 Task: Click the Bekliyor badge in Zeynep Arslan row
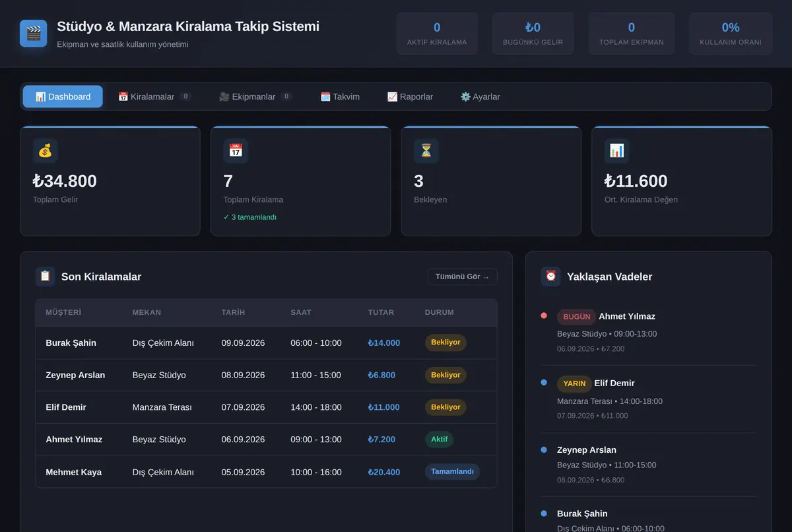(x=445, y=375)
